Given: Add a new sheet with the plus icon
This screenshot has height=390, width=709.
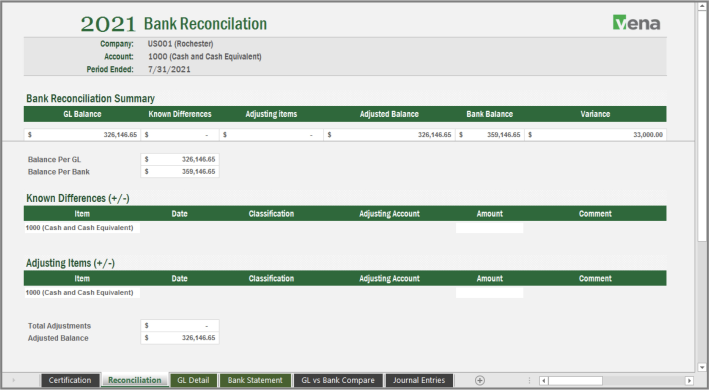Looking at the screenshot, I should point(480,381).
